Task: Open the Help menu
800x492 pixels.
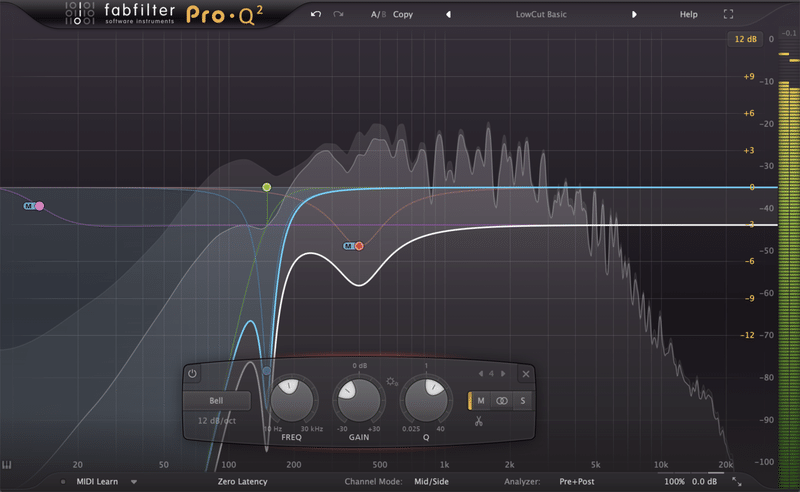Action: (688, 14)
